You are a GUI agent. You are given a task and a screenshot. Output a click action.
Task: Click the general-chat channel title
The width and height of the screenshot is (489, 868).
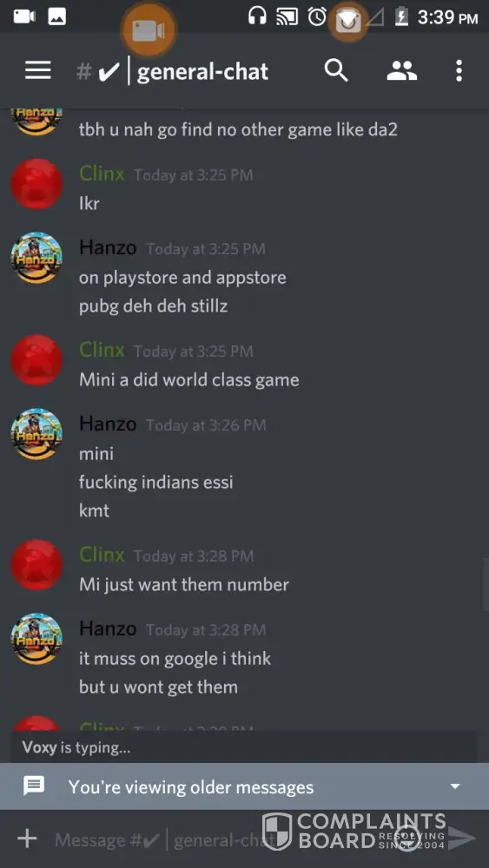pos(202,71)
